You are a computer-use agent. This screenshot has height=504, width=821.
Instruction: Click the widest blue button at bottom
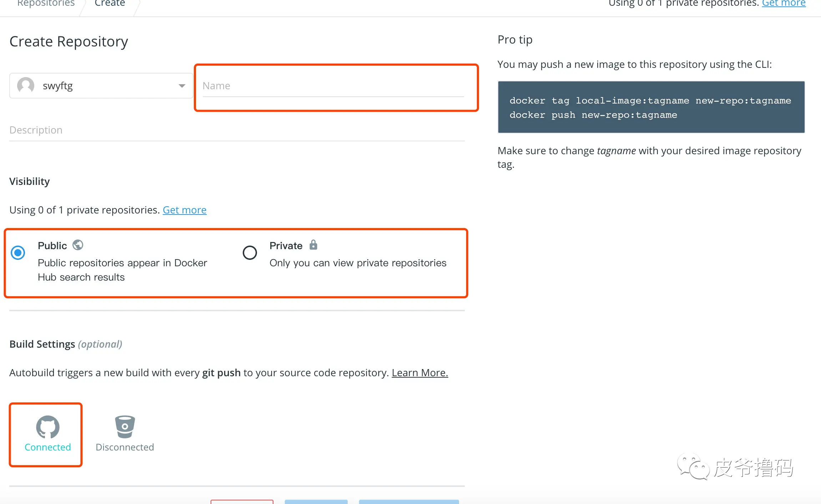click(x=409, y=502)
